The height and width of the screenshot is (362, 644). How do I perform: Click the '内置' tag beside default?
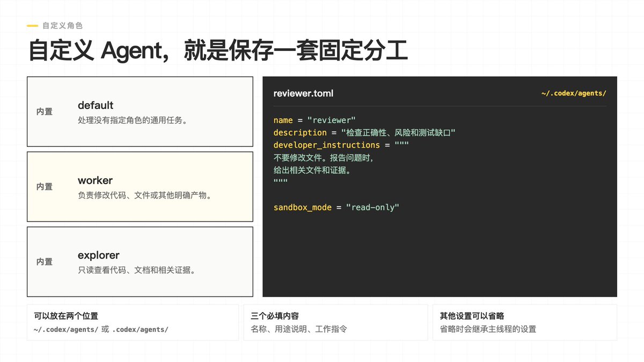pyautogui.click(x=45, y=112)
